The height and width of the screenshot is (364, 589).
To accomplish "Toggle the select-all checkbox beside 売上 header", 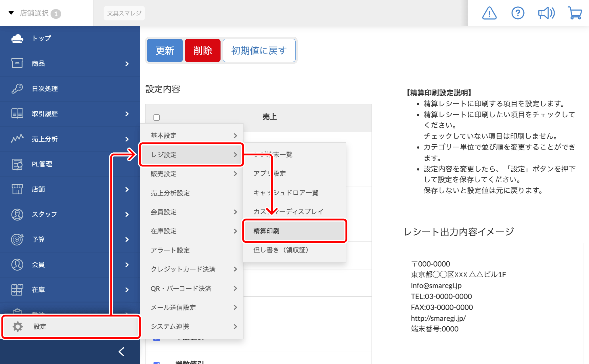I will 157,117.
